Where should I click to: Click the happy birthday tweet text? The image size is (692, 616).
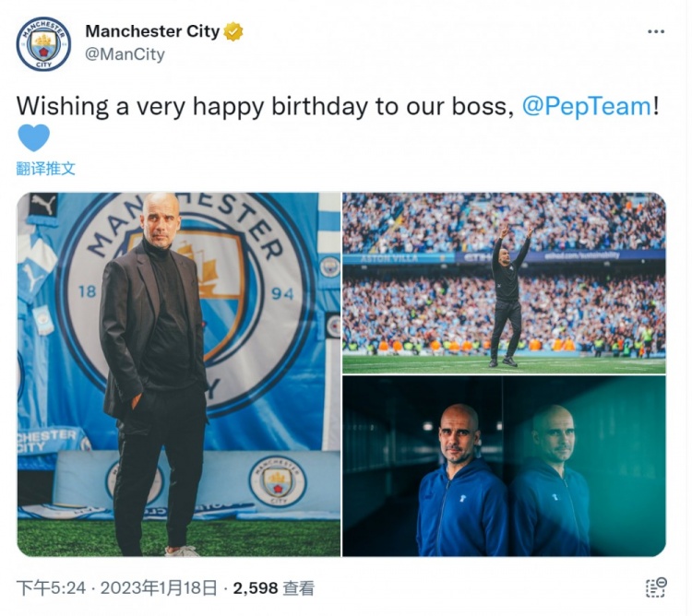coord(263,106)
